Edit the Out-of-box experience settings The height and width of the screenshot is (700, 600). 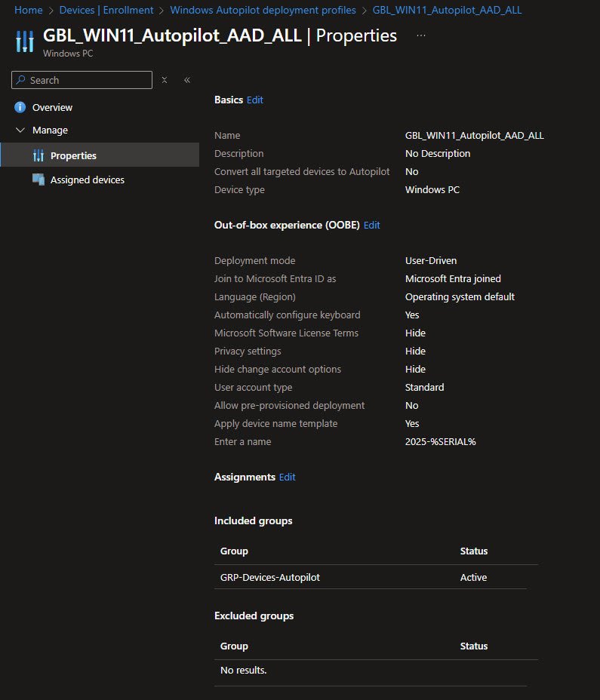(372, 225)
